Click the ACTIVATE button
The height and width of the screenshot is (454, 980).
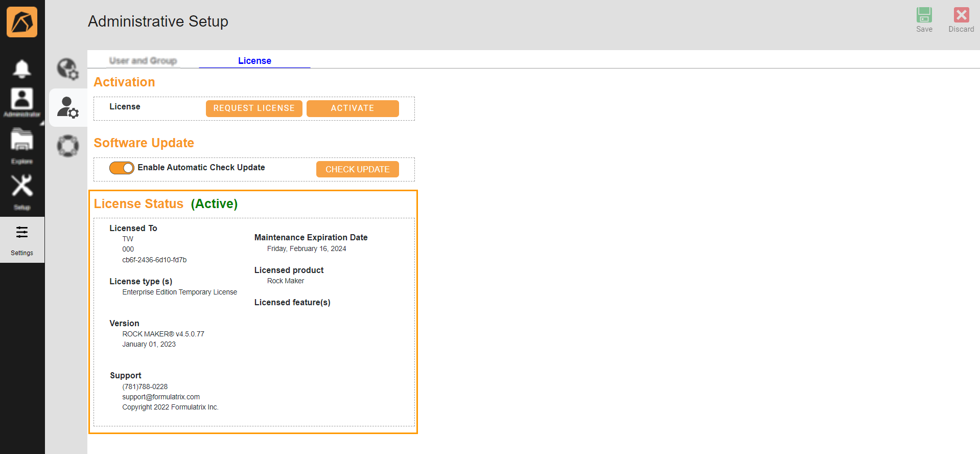pyautogui.click(x=353, y=108)
